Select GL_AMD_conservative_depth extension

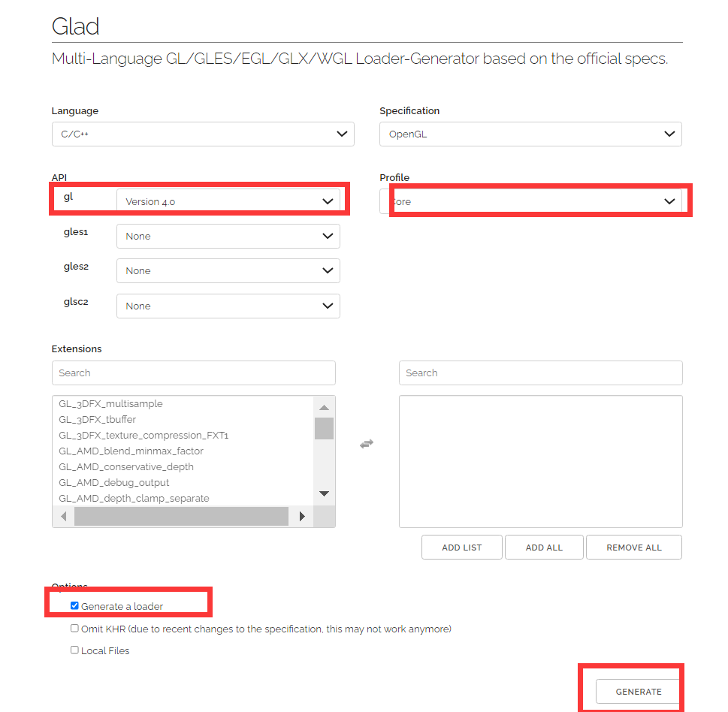click(125, 467)
